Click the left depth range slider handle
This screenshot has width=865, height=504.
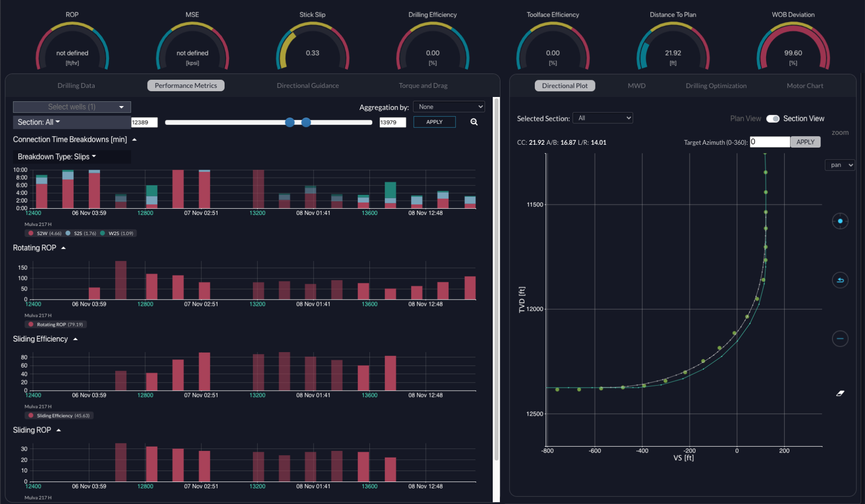[290, 122]
